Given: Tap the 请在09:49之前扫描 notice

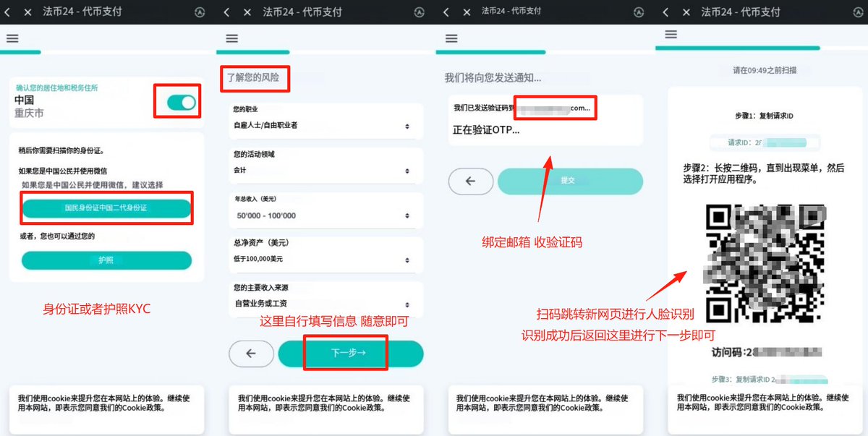Looking at the screenshot, I should pyautogui.click(x=765, y=70).
